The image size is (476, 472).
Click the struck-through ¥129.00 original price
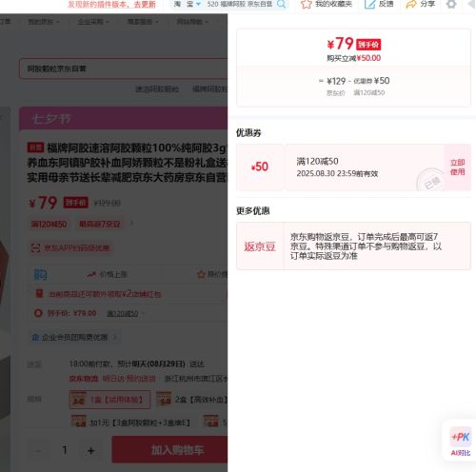coord(108,203)
